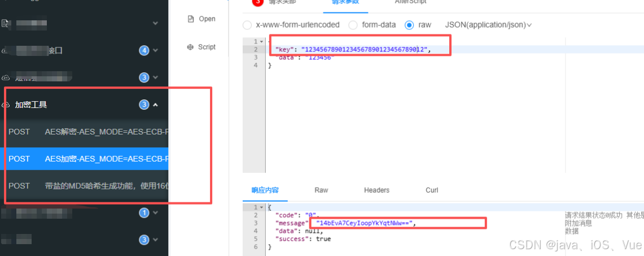Open the highlighted POST AES加密 endpoint
The height and width of the screenshot is (256, 644).
point(84,159)
